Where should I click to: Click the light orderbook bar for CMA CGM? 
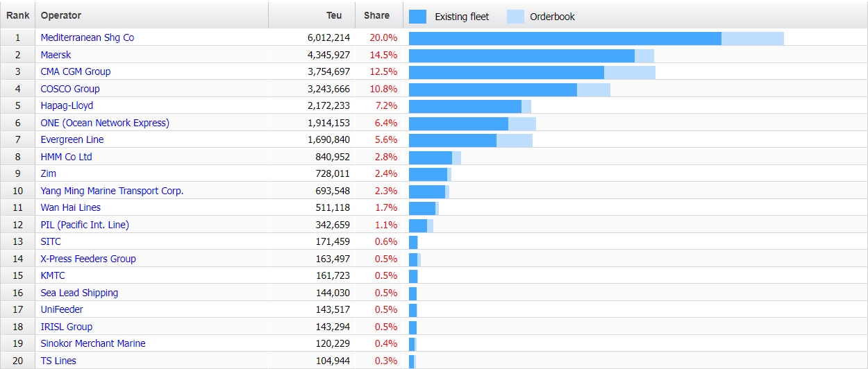[x=629, y=72]
